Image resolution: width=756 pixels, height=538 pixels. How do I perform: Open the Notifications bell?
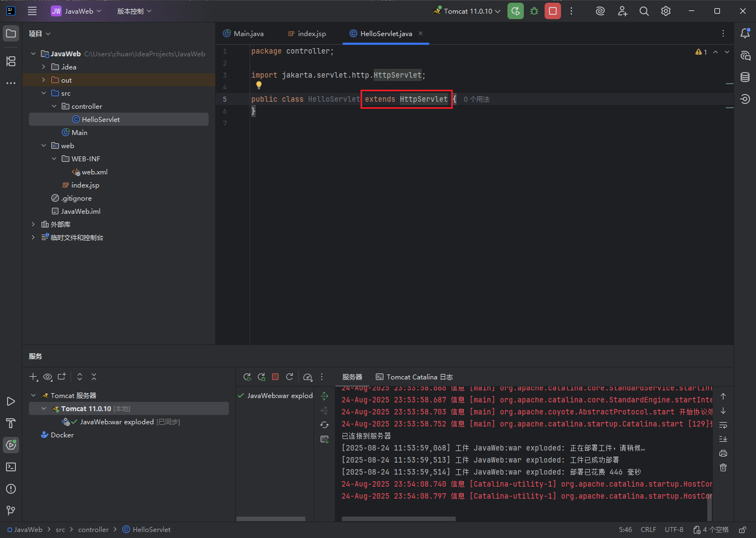745,33
